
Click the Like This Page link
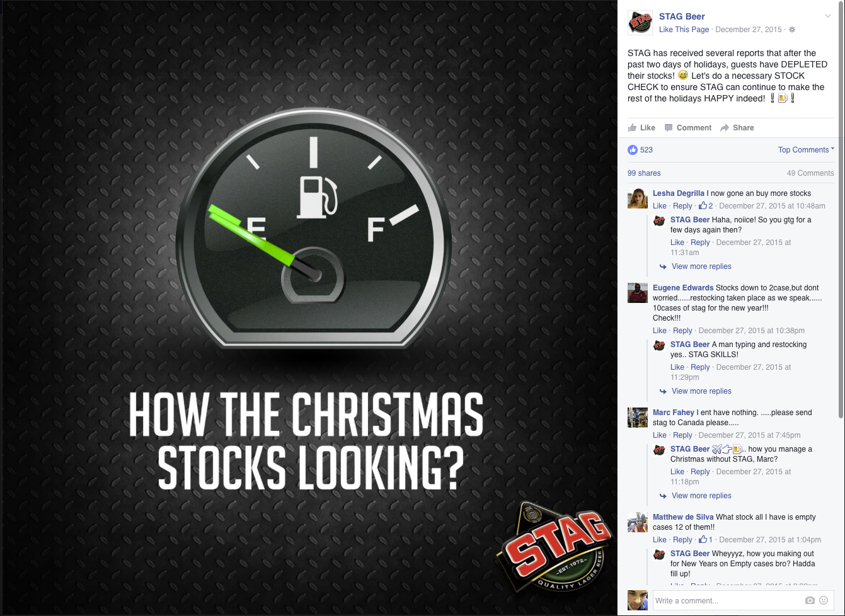[684, 30]
